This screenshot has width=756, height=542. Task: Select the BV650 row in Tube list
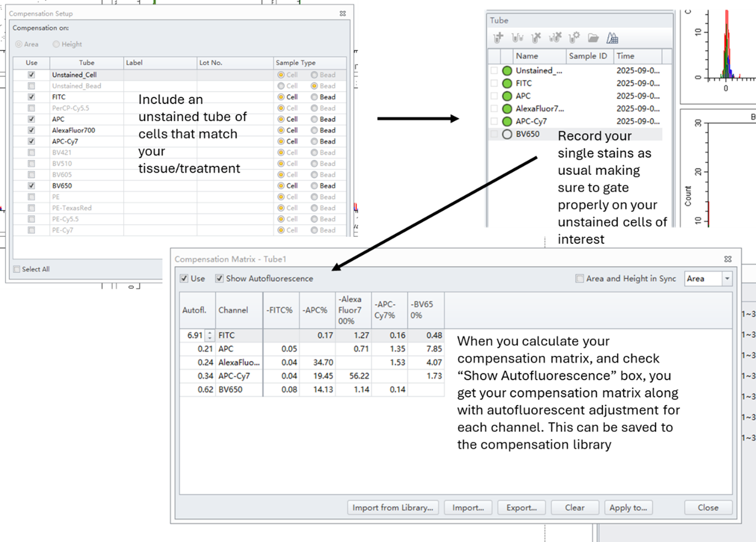pyautogui.click(x=575, y=134)
